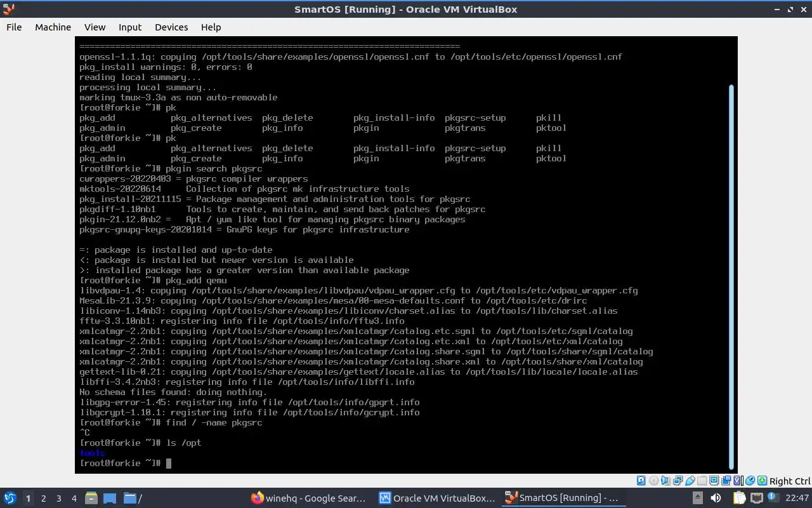The image size is (812, 508).
Task: Click the 'MesaLib-21.3.9' copying line
Action: 333,300
